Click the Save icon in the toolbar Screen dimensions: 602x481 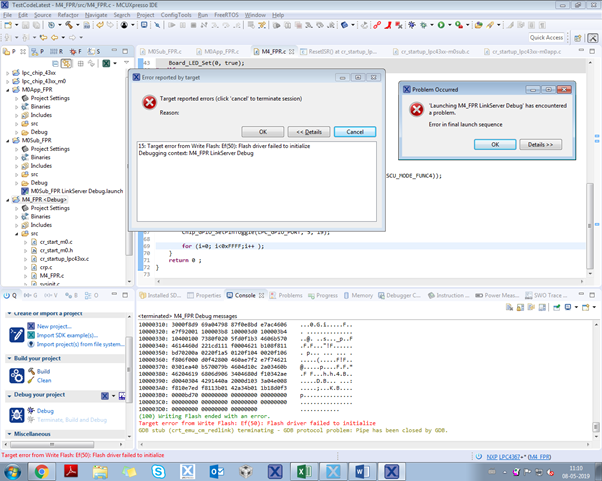point(26,25)
